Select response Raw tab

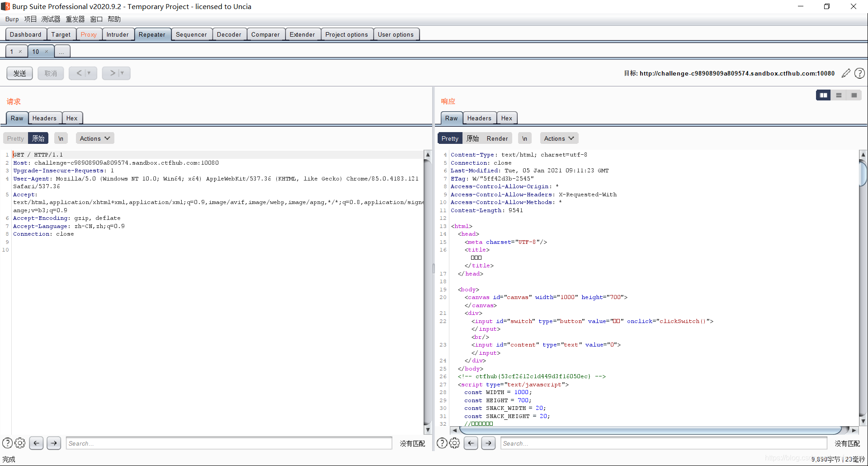tap(451, 118)
